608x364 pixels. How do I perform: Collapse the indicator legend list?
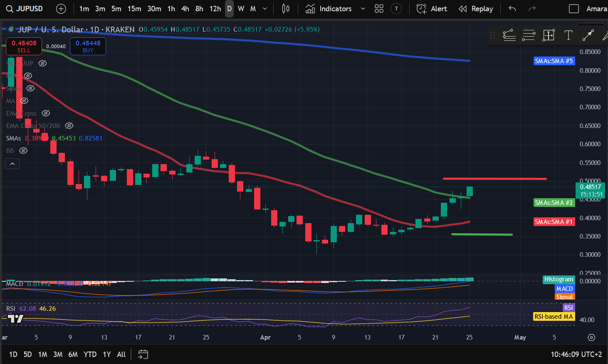point(12,164)
